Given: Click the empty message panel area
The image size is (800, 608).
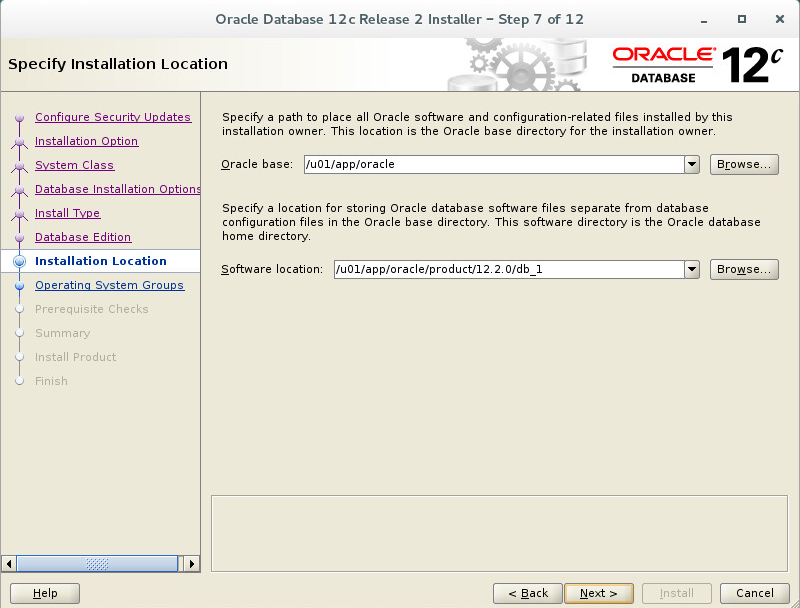Looking at the screenshot, I should [499, 533].
